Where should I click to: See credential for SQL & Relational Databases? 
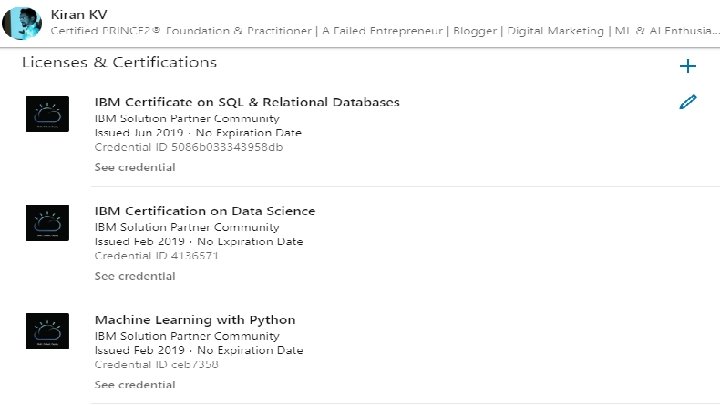pyautogui.click(x=135, y=167)
